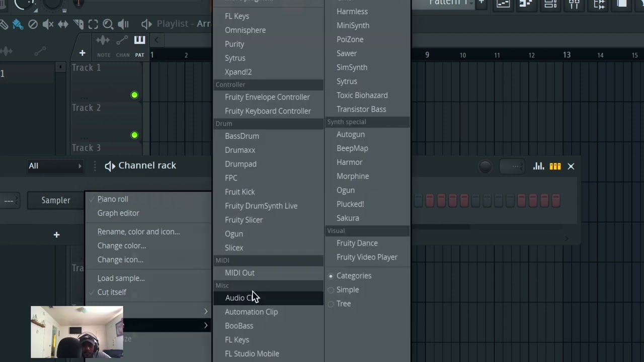Select the Slip tool in playlist toolbar
This screenshot has height=362, width=644.
pyautogui.click(x=63, y=24)
